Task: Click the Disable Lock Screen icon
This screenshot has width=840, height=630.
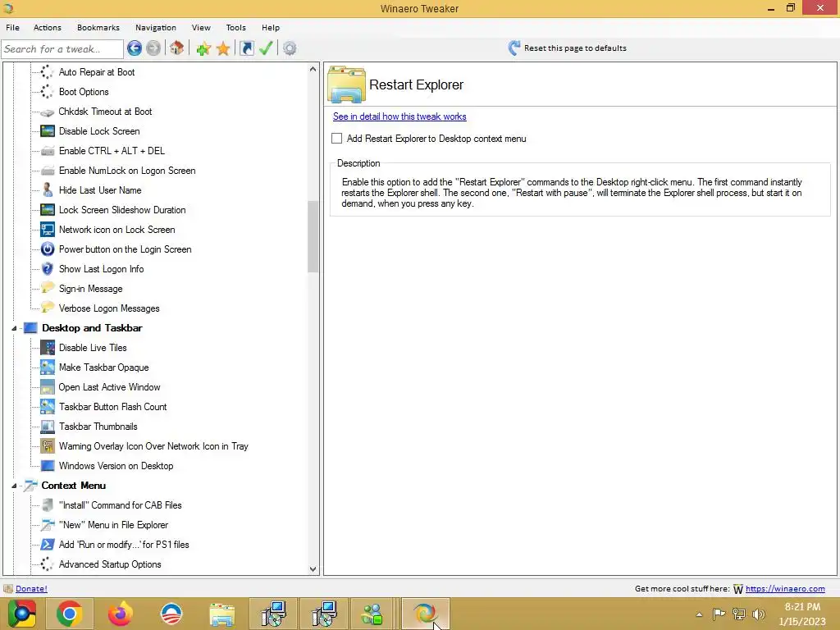Action: pos(48,131)
